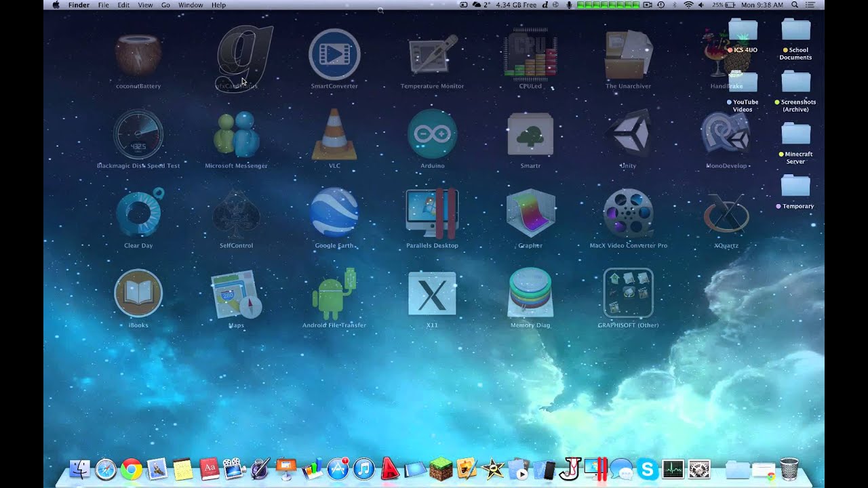Click the microphone icon in the menu bar
Image resolution: width=868 pixels, height=488 pixels.
[569, 5]
